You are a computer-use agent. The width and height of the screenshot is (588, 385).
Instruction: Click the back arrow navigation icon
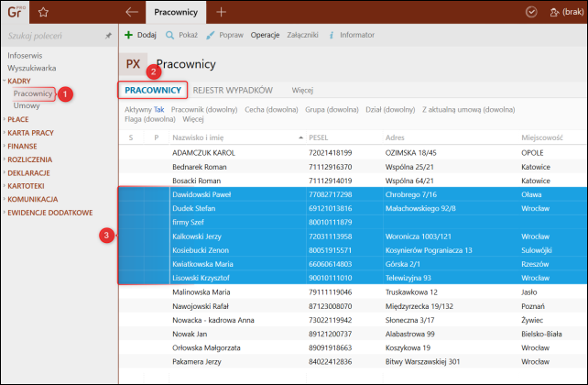(x=132, y=12)
